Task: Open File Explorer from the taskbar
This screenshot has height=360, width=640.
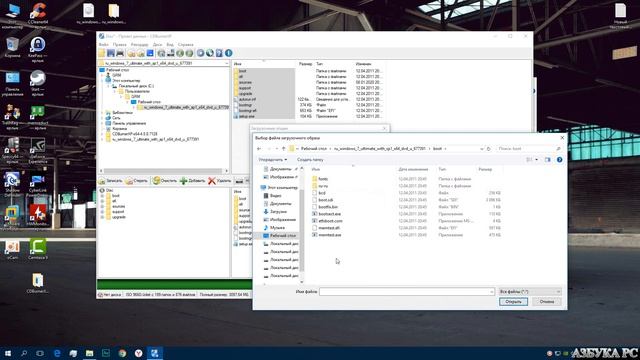Action: click(89, 353)
